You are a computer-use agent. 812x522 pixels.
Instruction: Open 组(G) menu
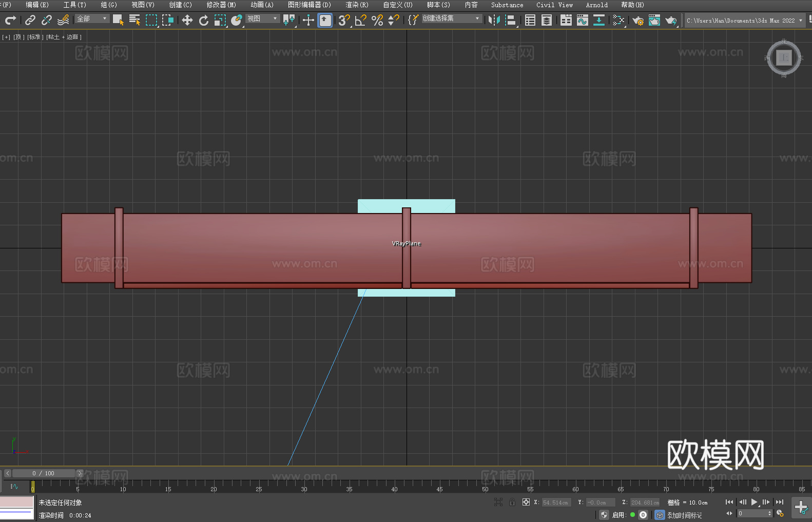tap(109, 5)
